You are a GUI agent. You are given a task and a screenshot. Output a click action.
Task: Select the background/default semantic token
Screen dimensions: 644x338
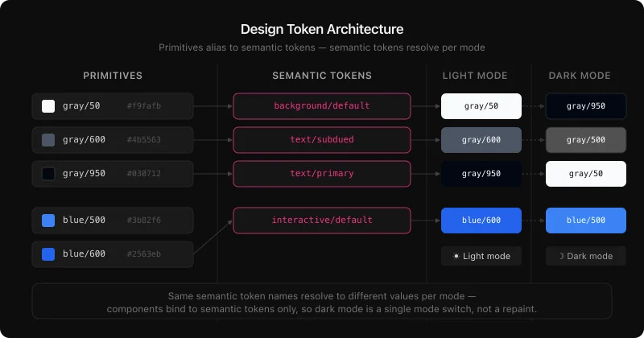pos(322,106)
